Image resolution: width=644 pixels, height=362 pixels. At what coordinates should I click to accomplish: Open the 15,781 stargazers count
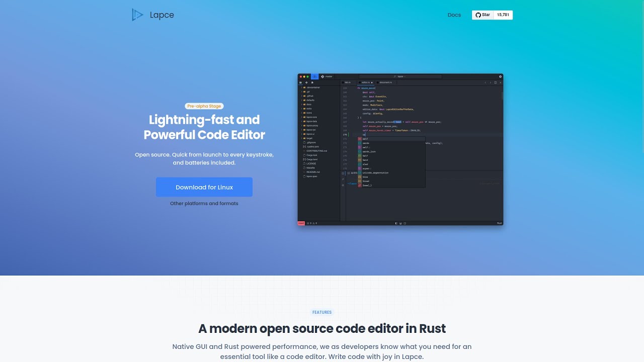coord(503,15)
